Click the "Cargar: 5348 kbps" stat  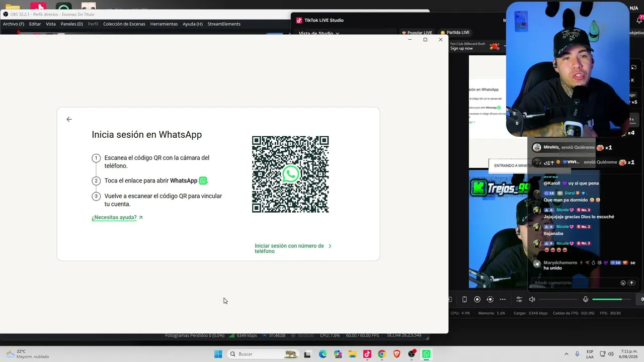(x=530, y=313)
